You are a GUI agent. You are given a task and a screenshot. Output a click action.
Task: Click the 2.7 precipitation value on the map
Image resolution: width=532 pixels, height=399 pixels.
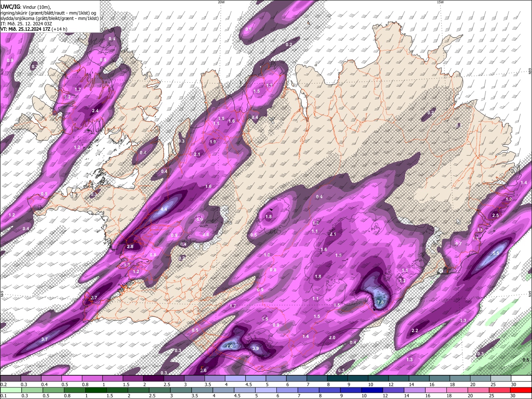pos(94,298)
